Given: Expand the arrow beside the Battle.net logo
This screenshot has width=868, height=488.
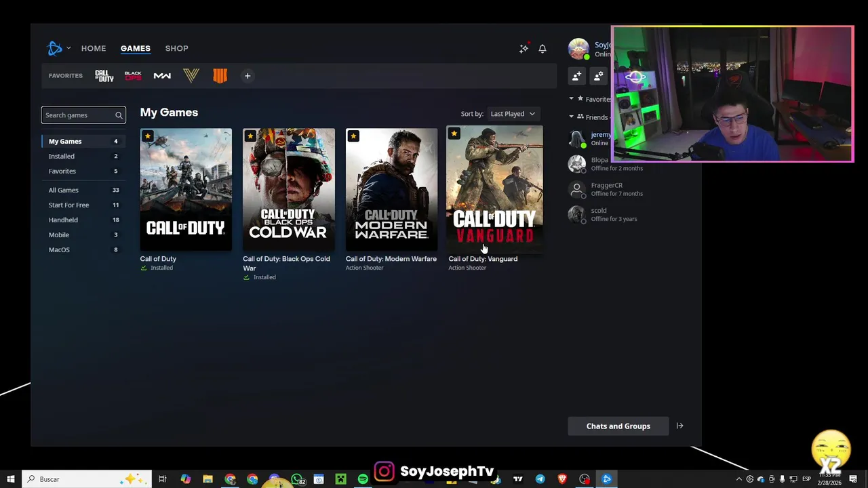Looking at the screenshot, I should tap(68, 48).
